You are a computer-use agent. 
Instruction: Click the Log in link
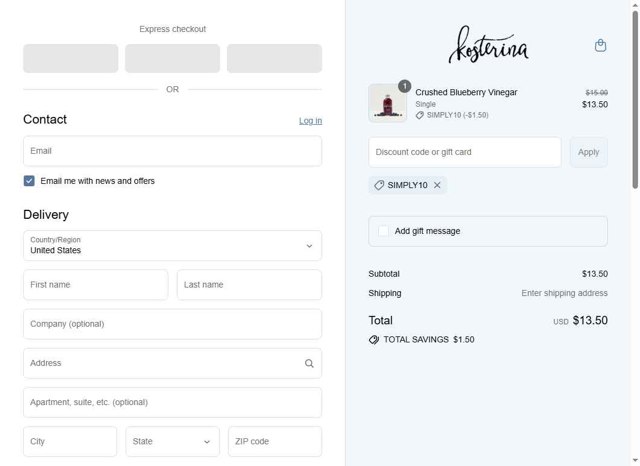pos(310,121)
